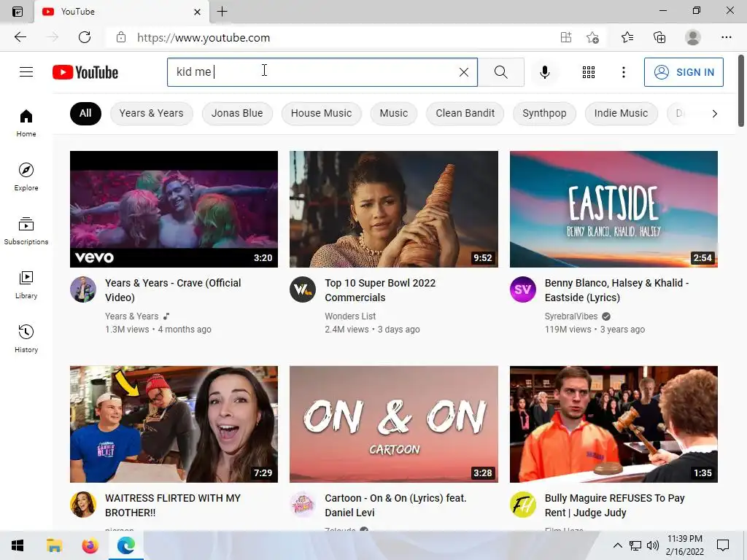747x560 pixels.
Task: Click the volume icon in system tray
Action: (653, 545)
